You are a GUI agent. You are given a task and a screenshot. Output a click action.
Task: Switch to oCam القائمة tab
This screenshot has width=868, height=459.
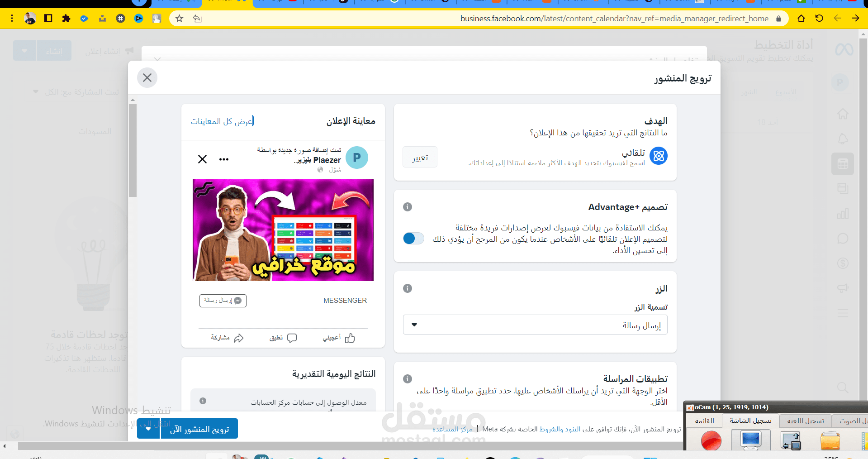click(704, 421)
